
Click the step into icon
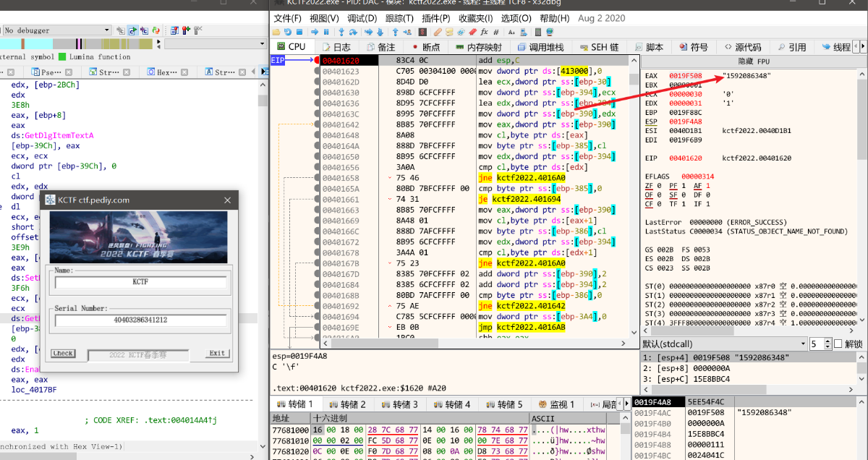tap(341, 33)
